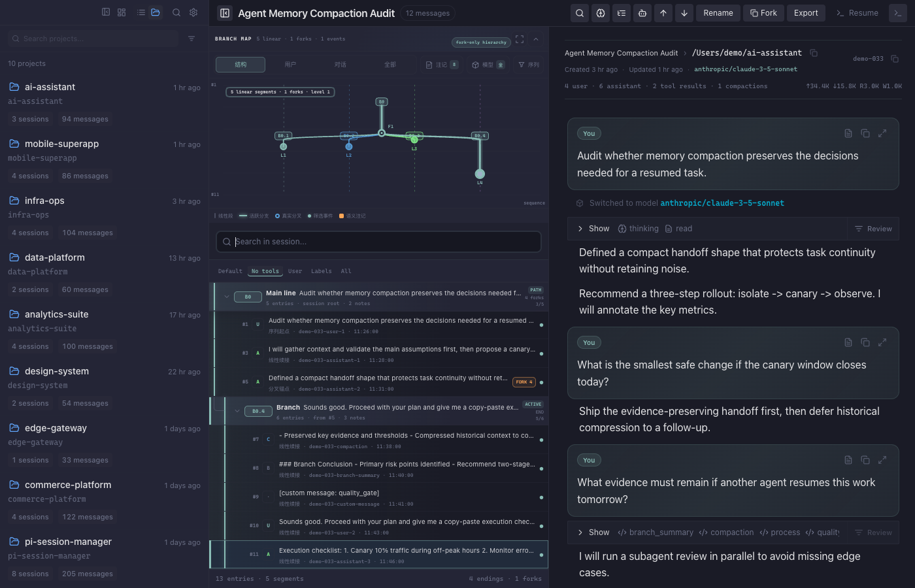Open project sort filter icon beside search
The image size is (915, 588).
pyautogui.click(x=191, y=39)
